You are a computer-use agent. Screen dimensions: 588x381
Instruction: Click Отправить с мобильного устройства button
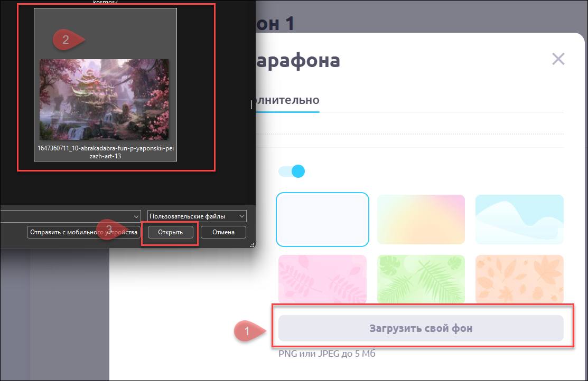click(83, 232)
